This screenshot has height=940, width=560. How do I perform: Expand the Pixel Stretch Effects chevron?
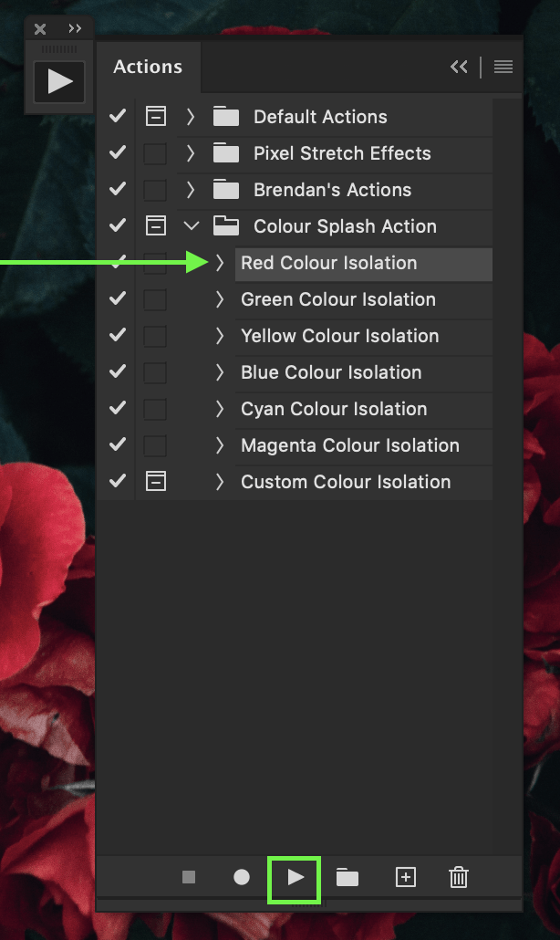[191, 153]
